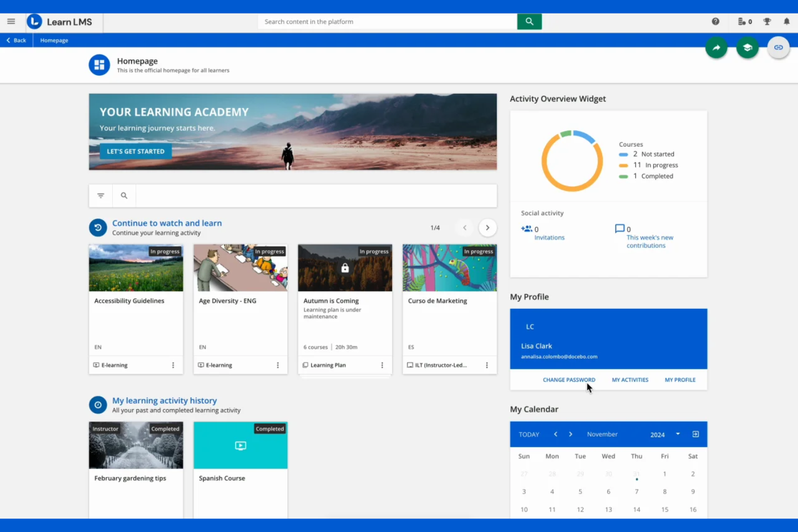Open options menu on Accessibility Guidelines card
The height and width of the screenshot is (532, 798).
173,365
